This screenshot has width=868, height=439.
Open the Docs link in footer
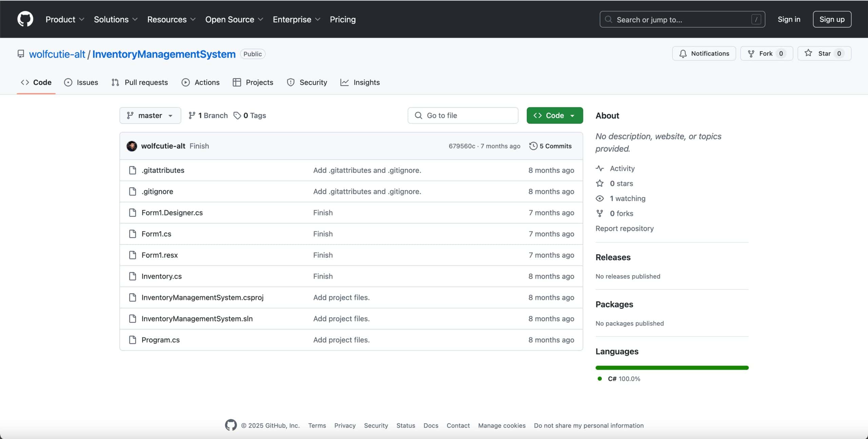point(431,425)
